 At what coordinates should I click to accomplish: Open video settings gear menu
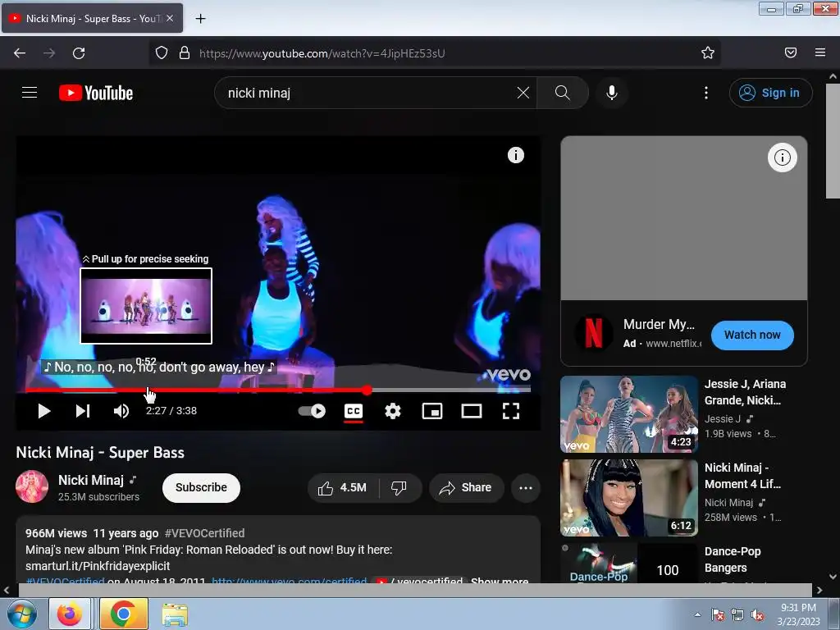click(393, 411)
